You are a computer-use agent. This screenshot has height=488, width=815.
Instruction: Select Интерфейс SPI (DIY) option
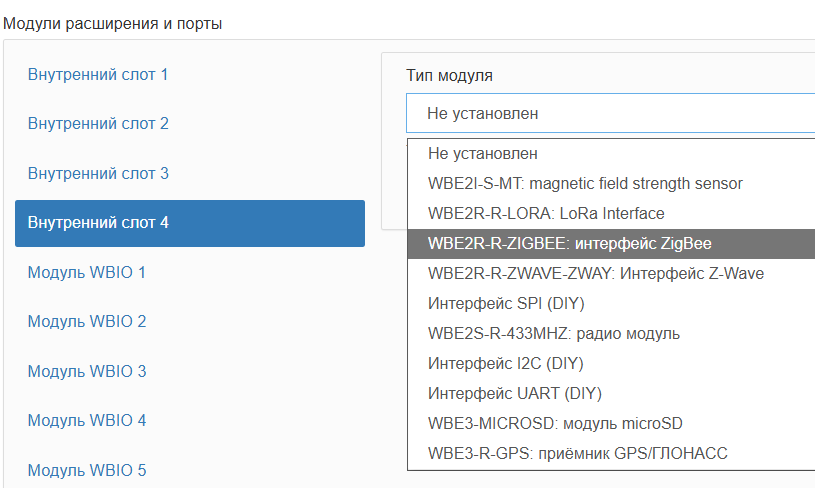[x=506, y=303]
